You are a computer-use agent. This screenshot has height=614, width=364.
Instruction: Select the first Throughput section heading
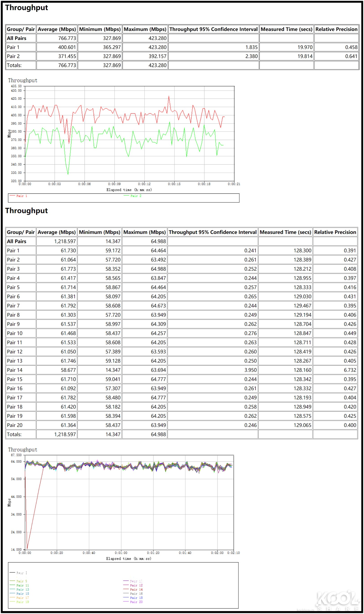(27, 7)
